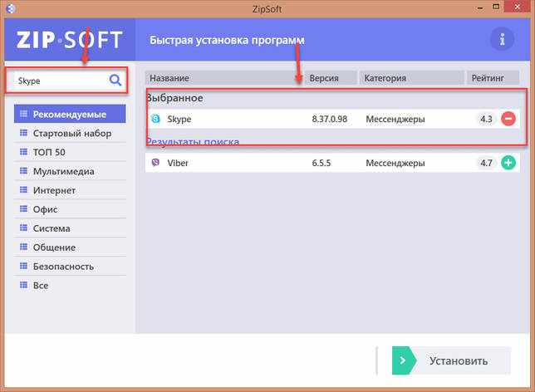Click Мессенджеры category in Skype row
Screen dimensions: 535x392
pyautogui.click(x=395, y=119)
